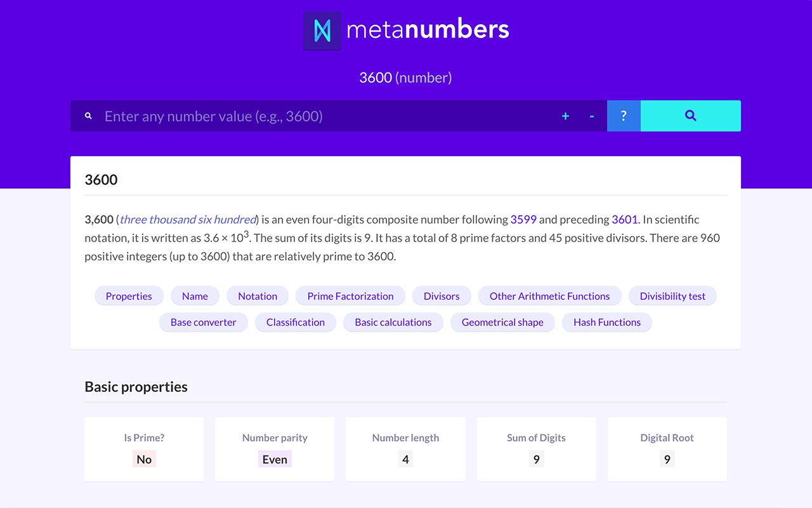Viewport: 812px width, 508px height.
Task: Select the Classification section
Action: pos(296,322)
